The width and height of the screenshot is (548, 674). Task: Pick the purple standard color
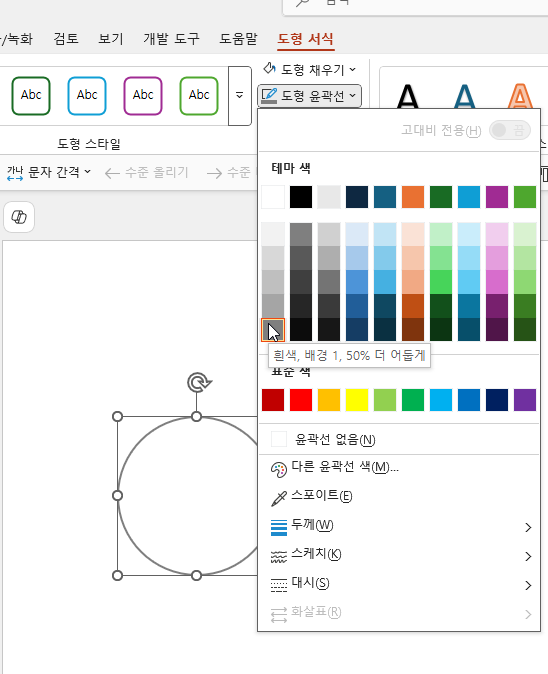tap(525, 400)
